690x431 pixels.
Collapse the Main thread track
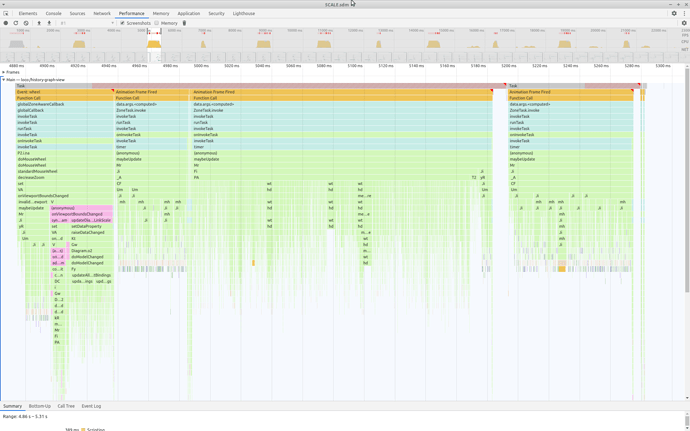click(4, 80)
